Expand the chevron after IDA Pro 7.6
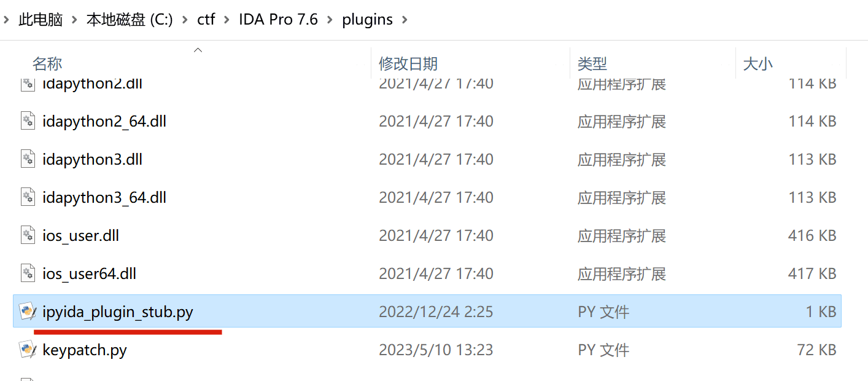The width and height of the screenshot is (868, 381). (330, 20)
